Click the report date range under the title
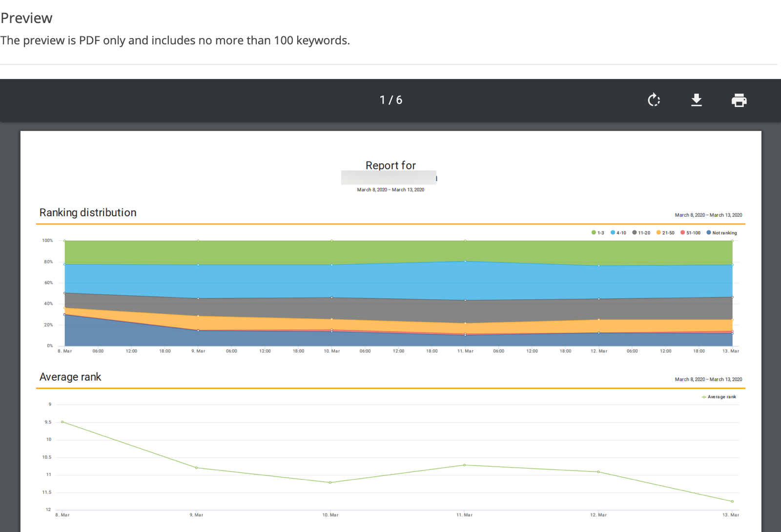Screen dimensions: 781x532 tap(390, 190)
